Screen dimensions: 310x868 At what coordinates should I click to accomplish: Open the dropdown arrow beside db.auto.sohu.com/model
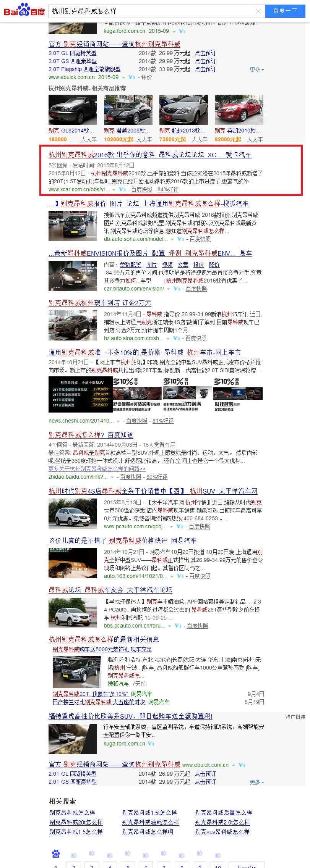pos(172,239)
